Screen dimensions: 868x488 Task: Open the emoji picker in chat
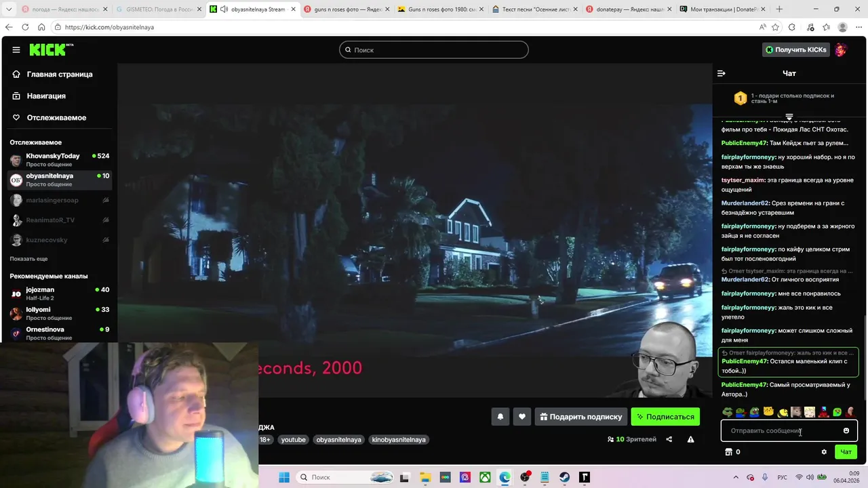click(x=846, y=430)
